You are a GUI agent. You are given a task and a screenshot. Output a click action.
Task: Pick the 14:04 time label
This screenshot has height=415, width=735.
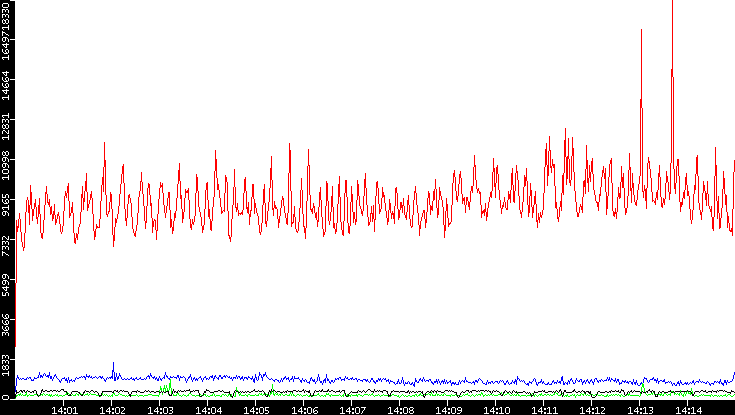click(208, 411)
